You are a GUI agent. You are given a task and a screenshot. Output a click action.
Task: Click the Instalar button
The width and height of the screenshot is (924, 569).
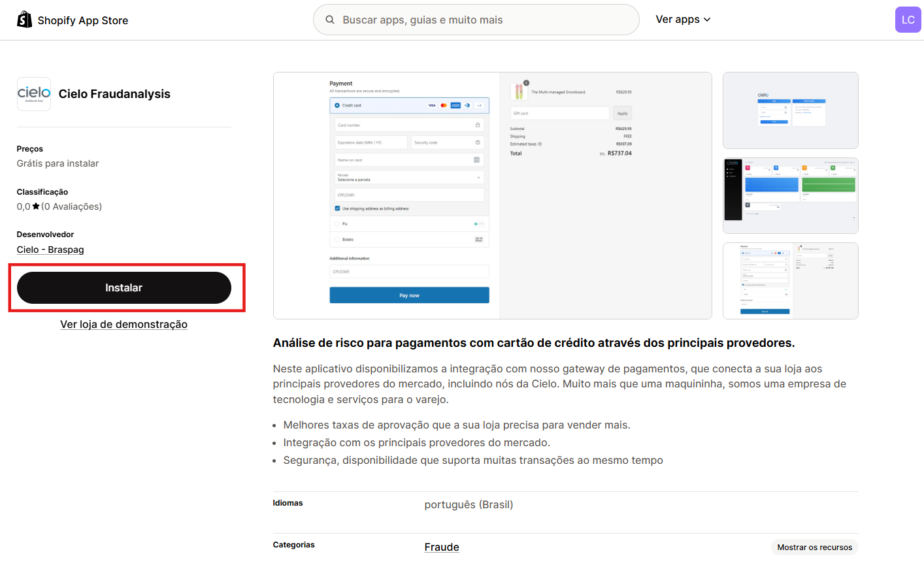tap(124, 287)
